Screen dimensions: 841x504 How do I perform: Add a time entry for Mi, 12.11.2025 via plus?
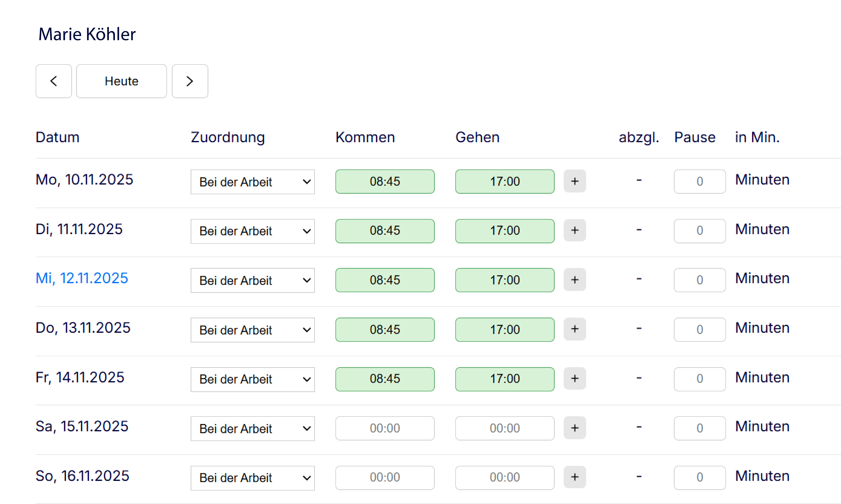574,280
